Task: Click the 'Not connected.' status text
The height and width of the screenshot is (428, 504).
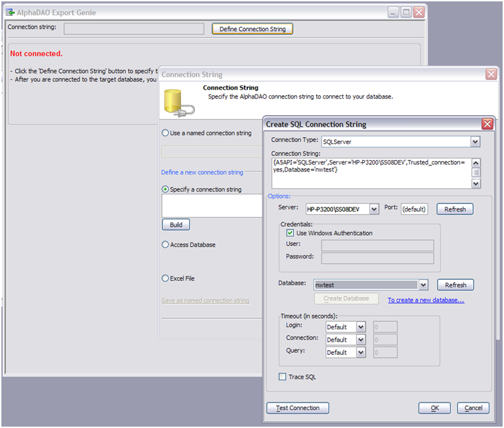Action: [x=36, y=54]
